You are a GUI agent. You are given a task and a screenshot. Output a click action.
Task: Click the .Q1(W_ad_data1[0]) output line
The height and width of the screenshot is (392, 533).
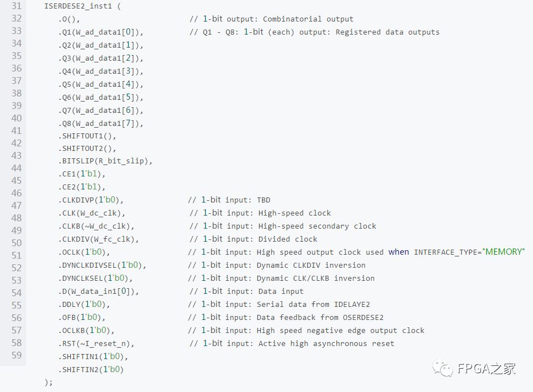[x=101, y=32]
